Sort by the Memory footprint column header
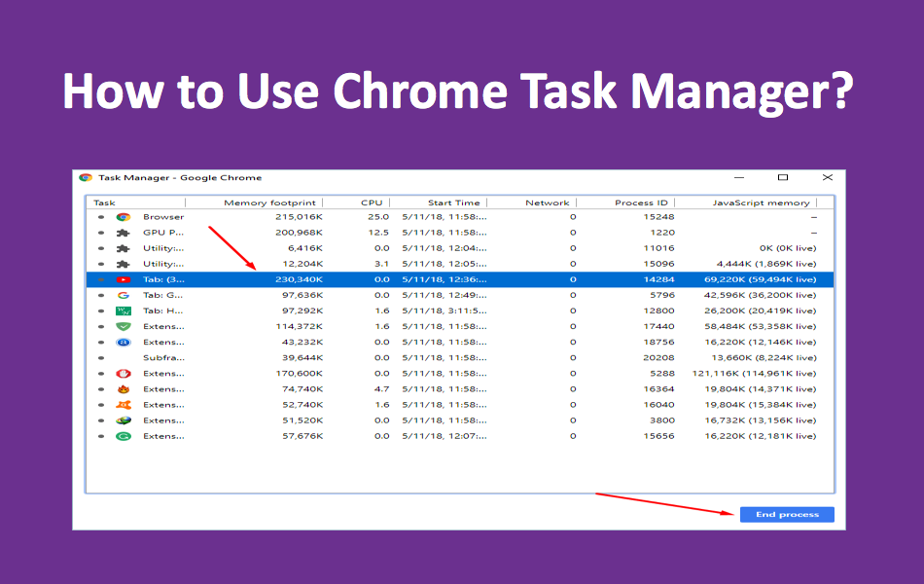924x584 pixels. click(269, 202)
